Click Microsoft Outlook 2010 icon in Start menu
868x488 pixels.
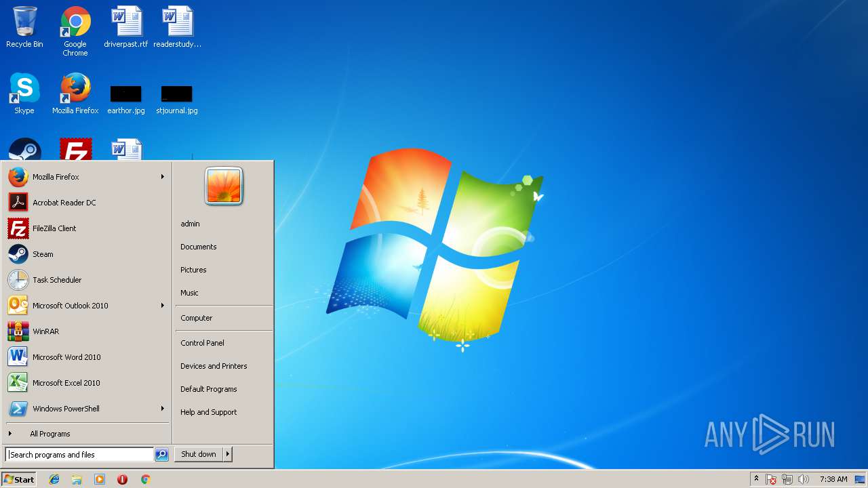[18, 306]
